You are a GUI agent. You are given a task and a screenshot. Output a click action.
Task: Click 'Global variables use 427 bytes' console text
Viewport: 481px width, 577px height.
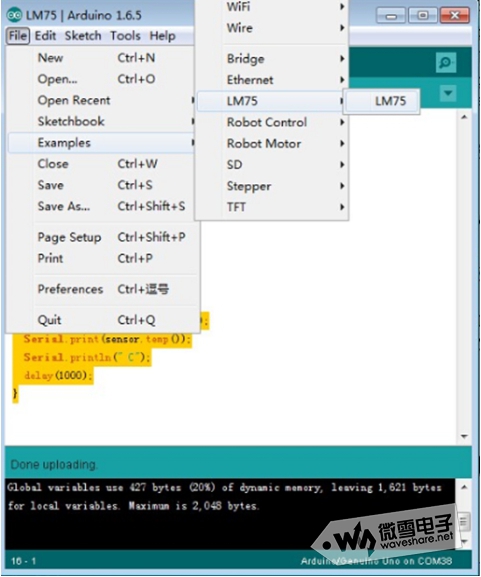[x=94, y=488]
